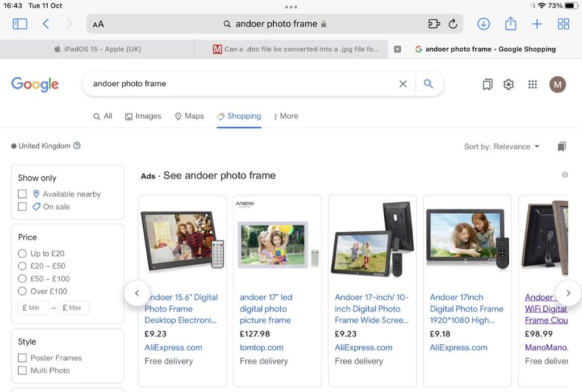Image resolution: width=582 pixels, height=392 pixels.
Task: Open the Sort by Relevance dropdown
Action: tap(501, 147)
